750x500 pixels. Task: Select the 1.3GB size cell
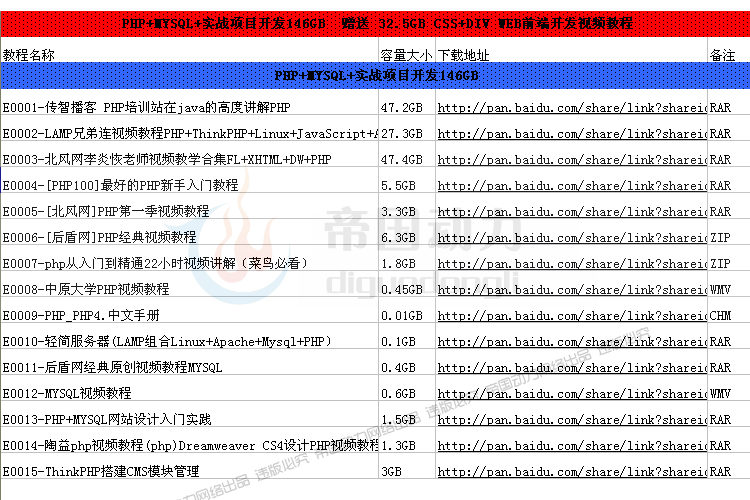407,440
